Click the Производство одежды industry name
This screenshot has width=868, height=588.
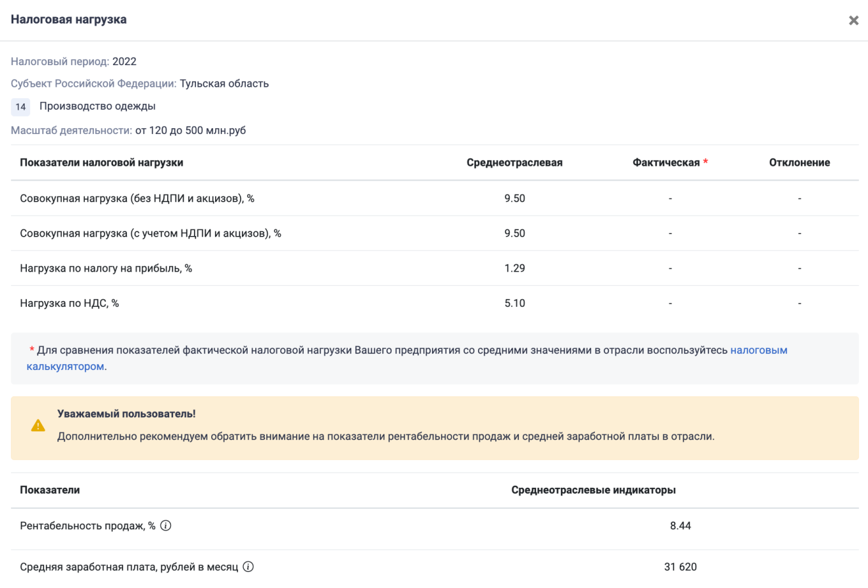pyautogui.click(x=98, y=107)
